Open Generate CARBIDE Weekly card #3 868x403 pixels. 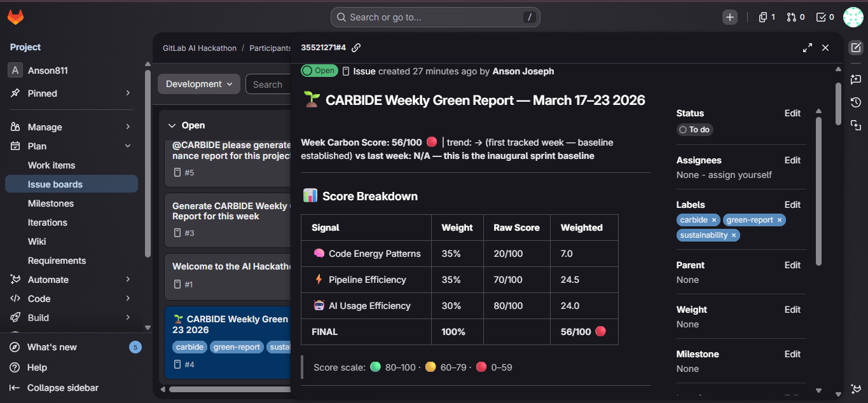(x=228, y=220)
